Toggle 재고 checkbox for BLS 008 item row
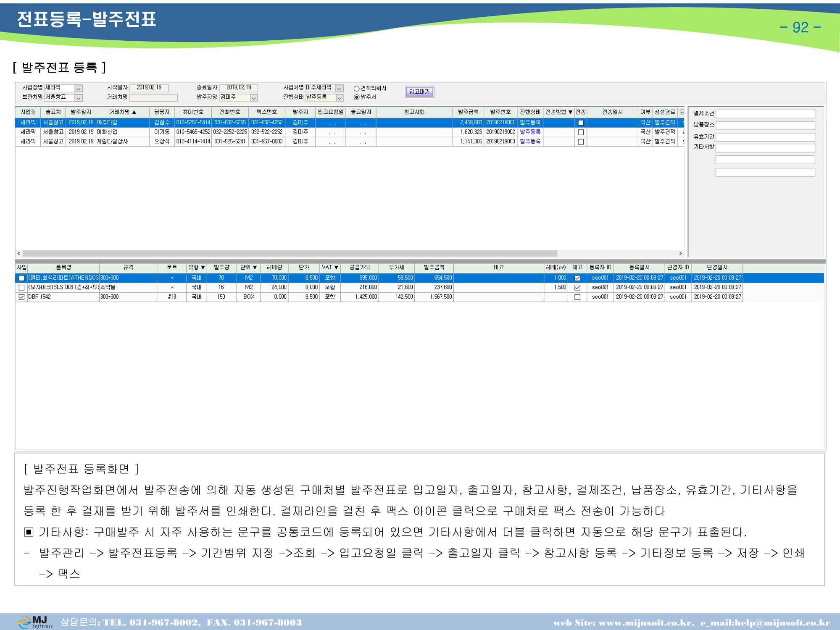 (x=577, y=288)
